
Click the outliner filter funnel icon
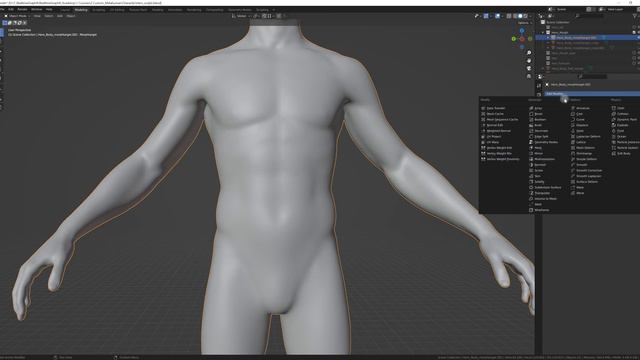pyautogui.click(x=635, y=16)
